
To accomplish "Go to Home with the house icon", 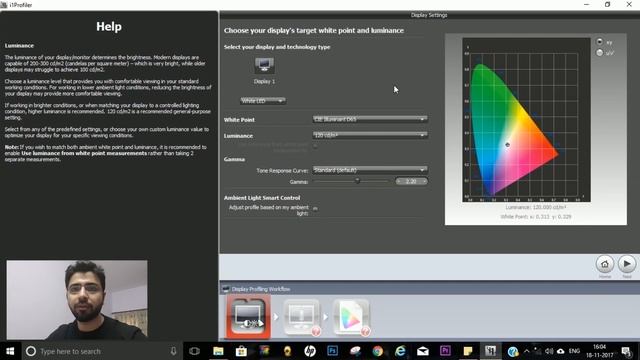I will pos(604,264).
